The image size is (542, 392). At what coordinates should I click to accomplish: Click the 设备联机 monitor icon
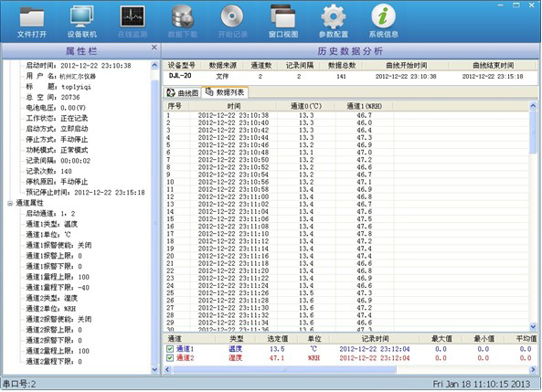[82, 16]
